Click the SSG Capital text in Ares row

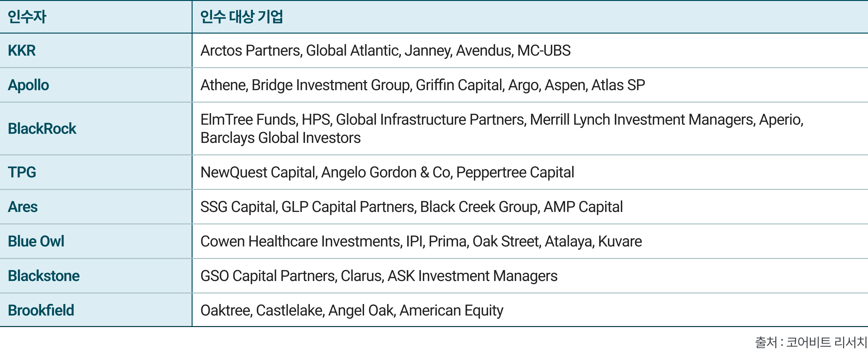[x=239, y=207]
